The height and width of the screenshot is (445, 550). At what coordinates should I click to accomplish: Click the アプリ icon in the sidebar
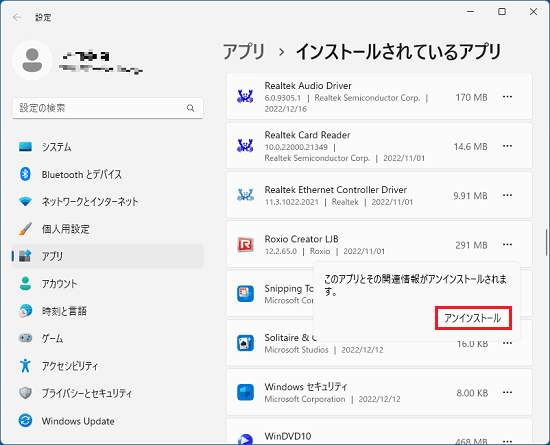[x=25, y=256]
